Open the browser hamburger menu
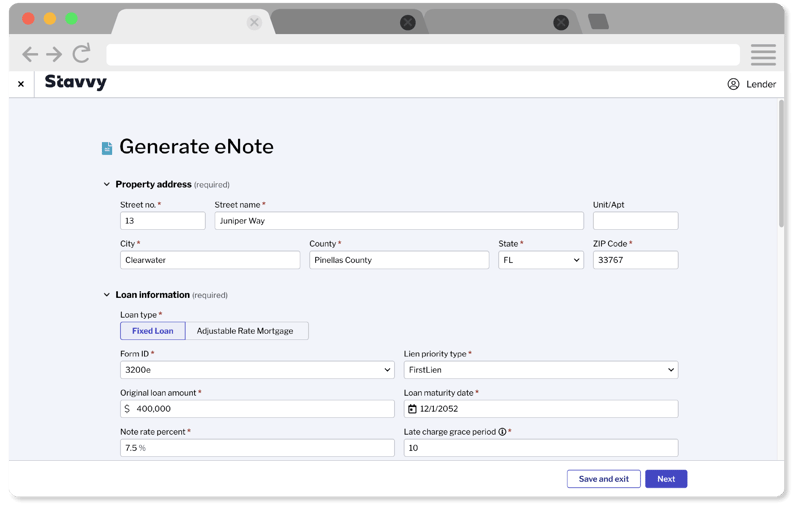This screenshot has height=505, width=800. pyautogui.click(x=763, y=55)
